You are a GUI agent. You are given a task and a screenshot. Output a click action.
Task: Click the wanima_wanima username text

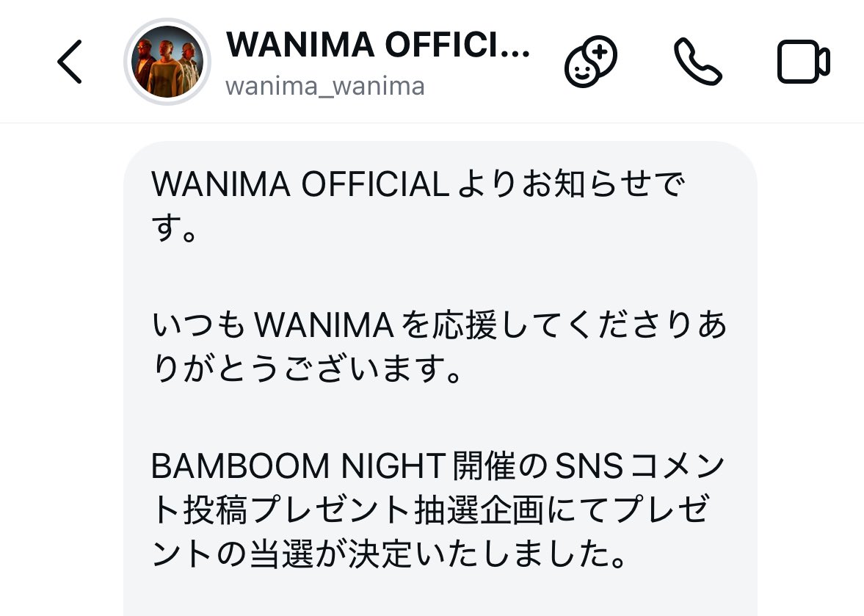coord(325,86)
